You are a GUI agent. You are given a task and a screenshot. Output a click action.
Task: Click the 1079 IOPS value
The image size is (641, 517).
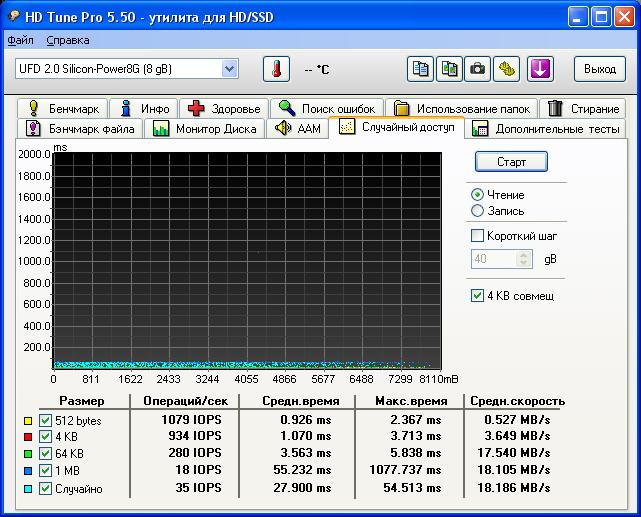pos(191,420)
